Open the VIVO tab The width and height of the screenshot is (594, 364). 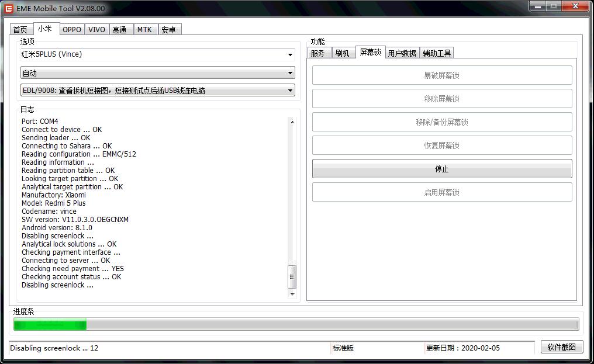coord(96,30)
